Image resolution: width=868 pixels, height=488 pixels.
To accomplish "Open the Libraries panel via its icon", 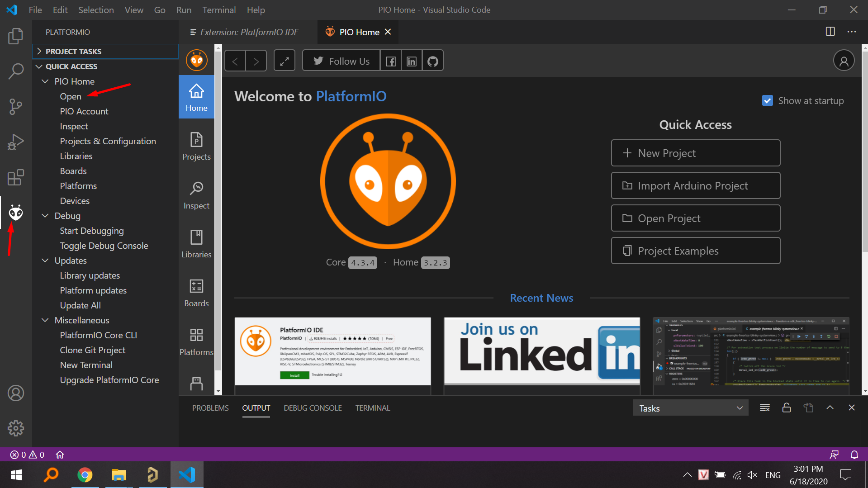I will click(196, 243).
